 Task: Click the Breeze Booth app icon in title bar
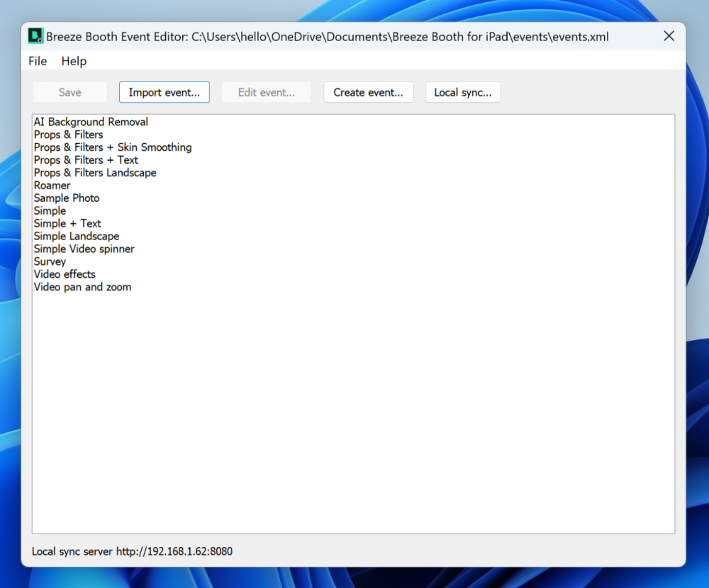tap(35, 36)
